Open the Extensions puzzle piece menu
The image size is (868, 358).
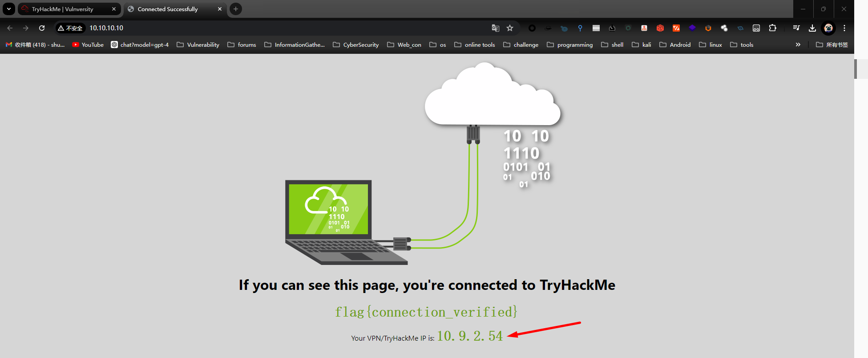pyautogui.click(x=772, y=28)
